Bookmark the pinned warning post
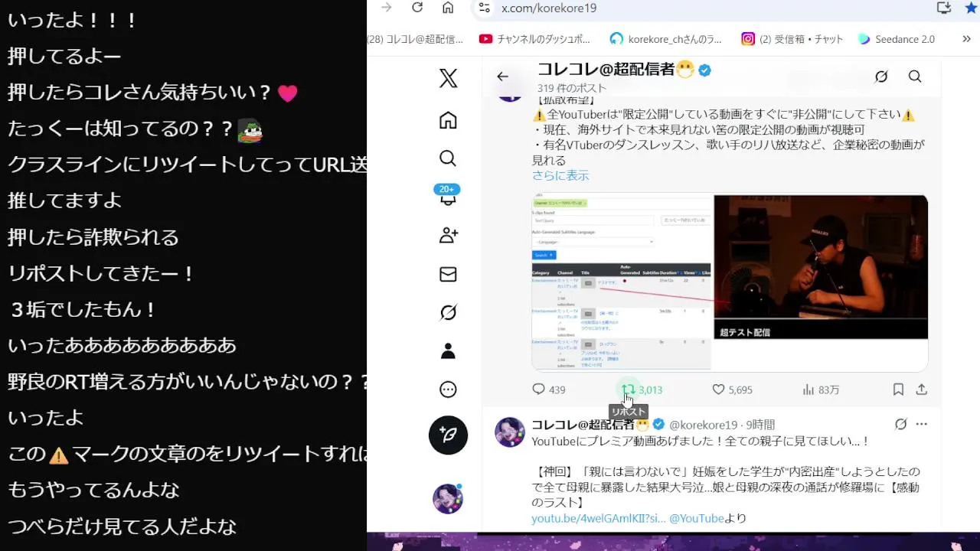 (x=898, y=390)
